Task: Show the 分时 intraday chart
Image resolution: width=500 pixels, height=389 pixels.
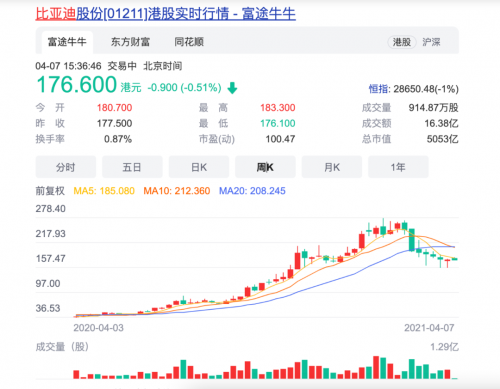Action: pos(66,167)
